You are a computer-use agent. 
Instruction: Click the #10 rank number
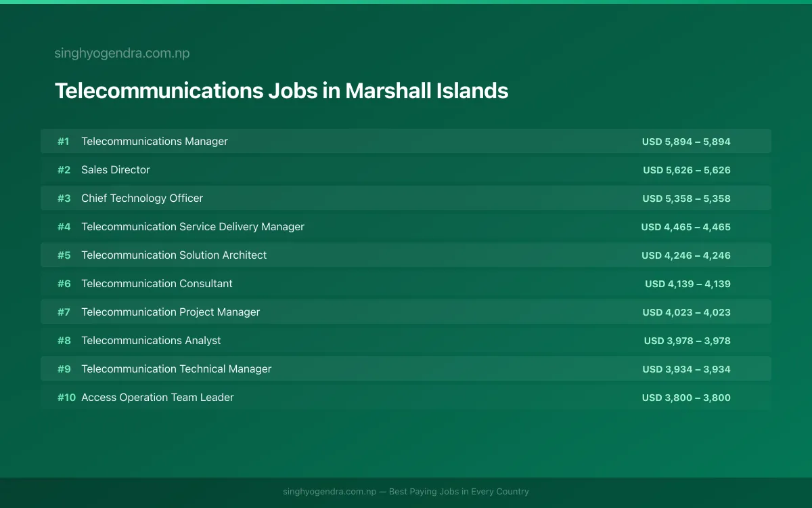66,398
